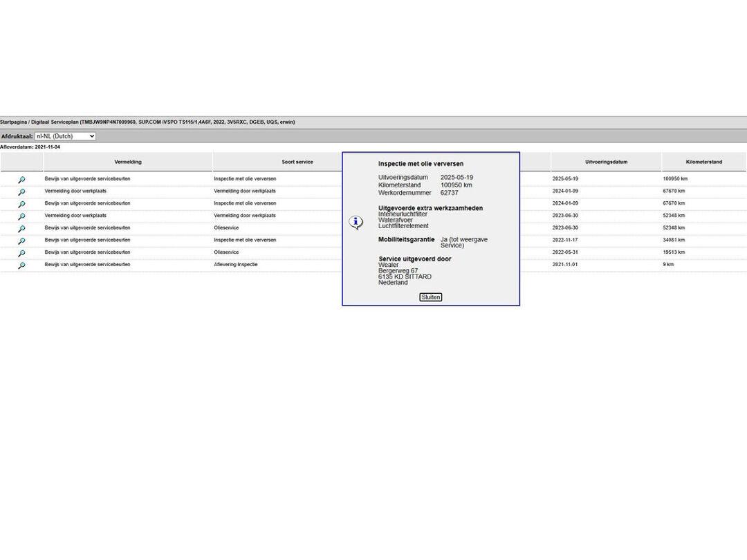Click magnifier for Vermelding door werkplaats 67670 km
This screenshot has height=560, width=747.
21,192
